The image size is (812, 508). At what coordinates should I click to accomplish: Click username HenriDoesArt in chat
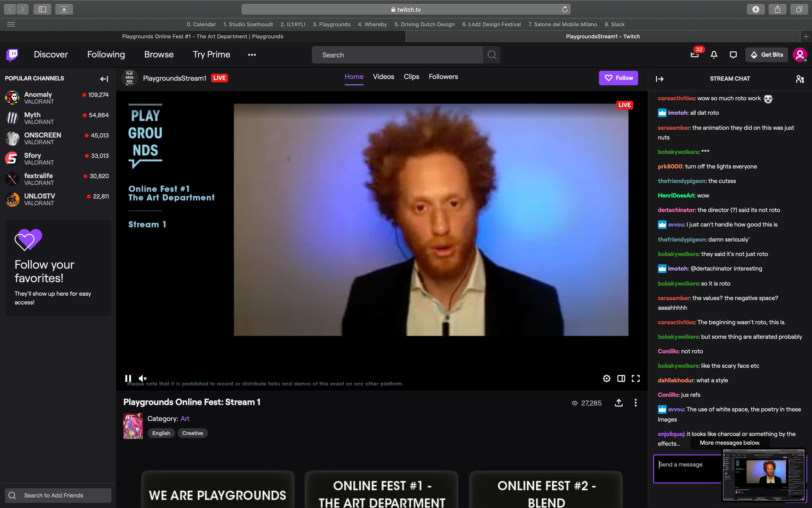(x=676, y=196)
